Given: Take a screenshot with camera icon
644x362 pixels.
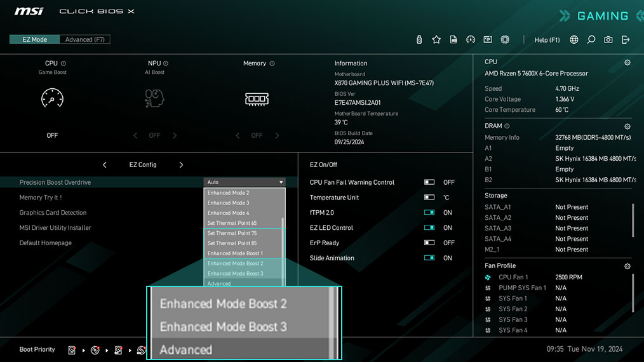Looking at the screenshot, I should pos(608,39).
